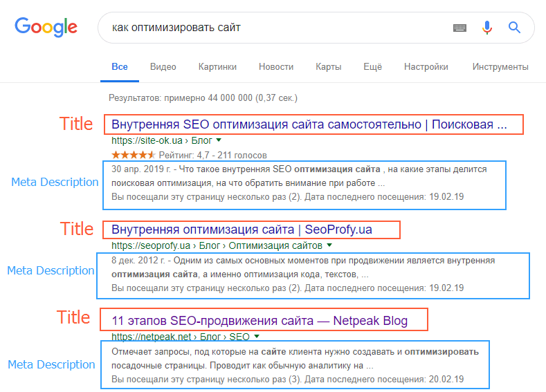This screenshot has height=392, width=546.
Task: Click the https://seoprofy.ua breadcrumb URL
Action: pyautogui.click(x=217, y=245)
